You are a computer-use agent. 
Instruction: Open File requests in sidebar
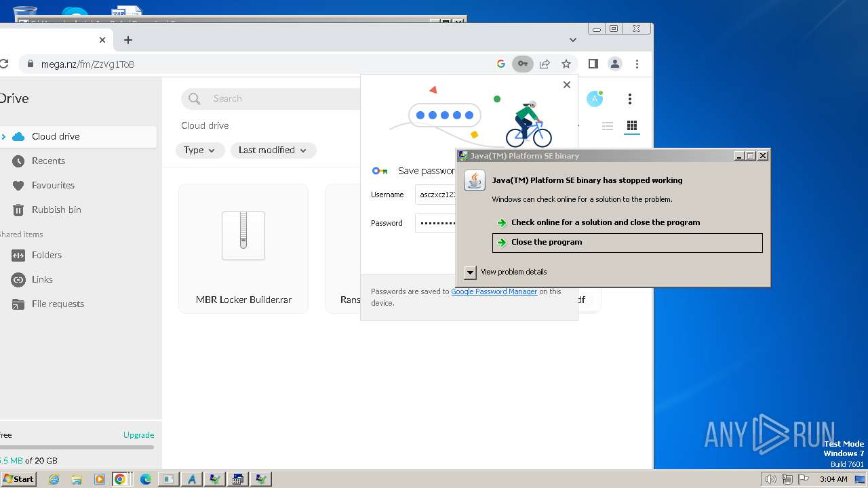[58, 304]
